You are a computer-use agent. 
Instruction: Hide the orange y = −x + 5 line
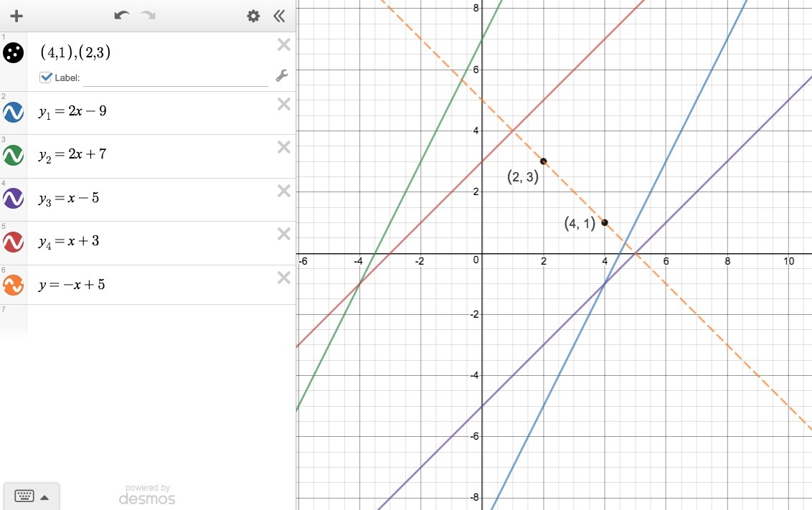click(13, 285)
